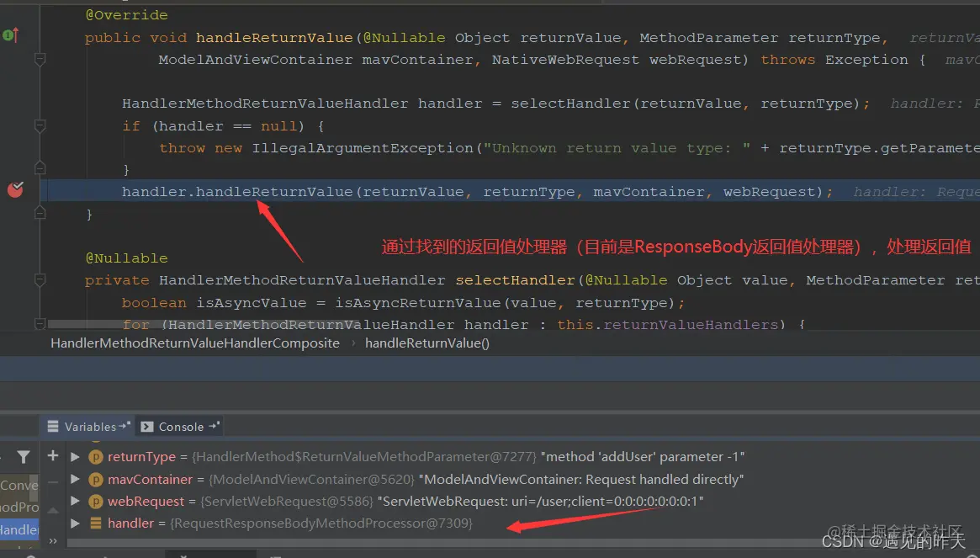This screenshot has height=558, width=980.
Task: Switch to the Console tab
Action: pos(181,427)
